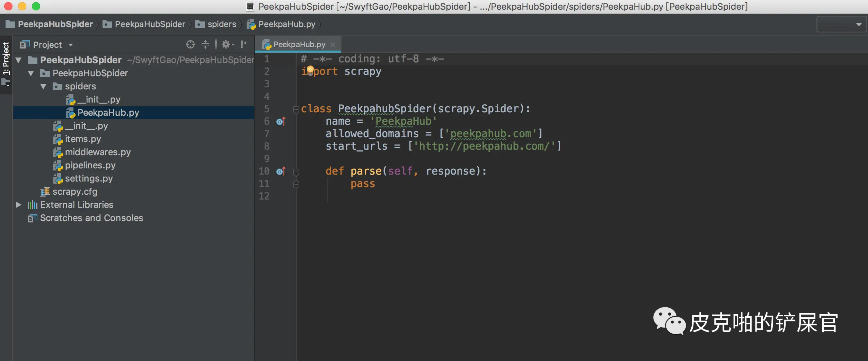Click the items.py Python file icon
The image size is (868, 361).
pos(58,139)
